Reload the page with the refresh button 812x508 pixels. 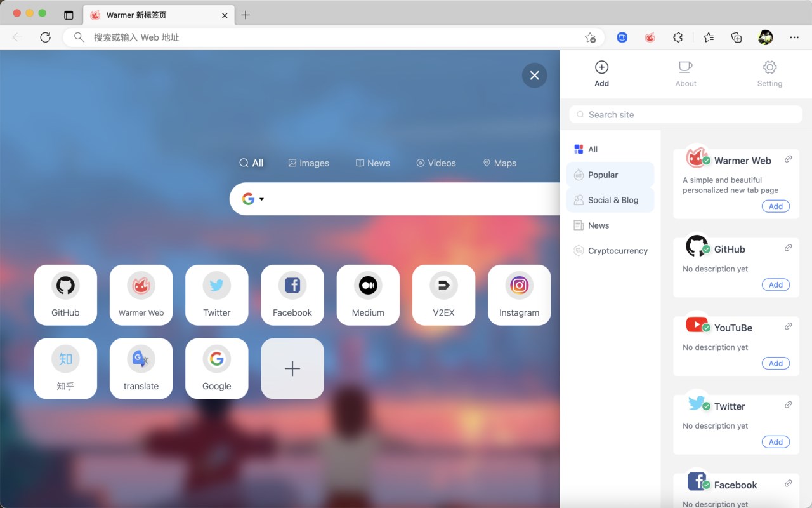(45, 37)
